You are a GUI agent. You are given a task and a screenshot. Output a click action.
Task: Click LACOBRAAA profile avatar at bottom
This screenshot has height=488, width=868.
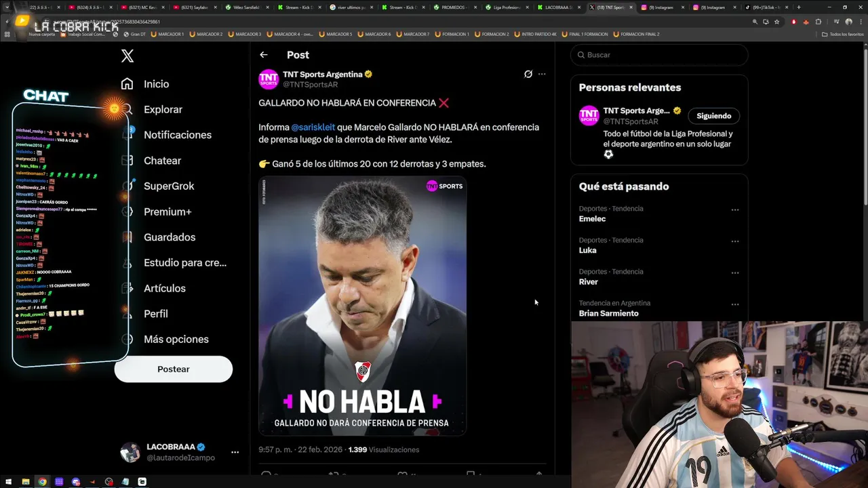[x=130, y=452]
